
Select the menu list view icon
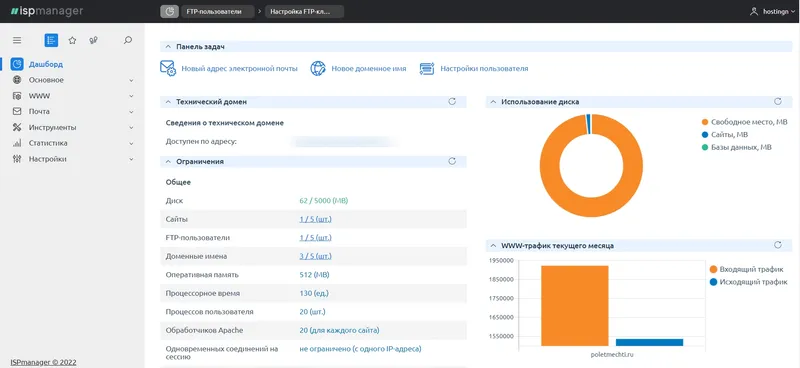pos(51,40)
